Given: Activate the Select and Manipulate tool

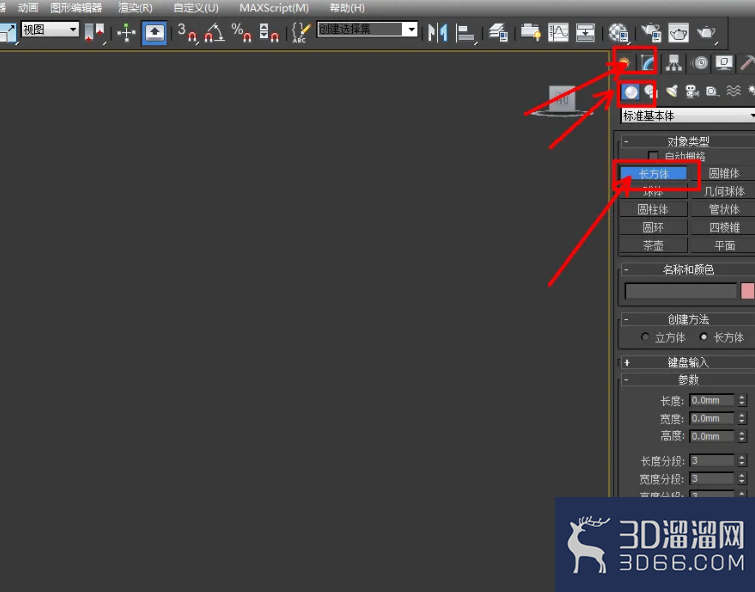Looking at the screenshot, I should (126, 33).
